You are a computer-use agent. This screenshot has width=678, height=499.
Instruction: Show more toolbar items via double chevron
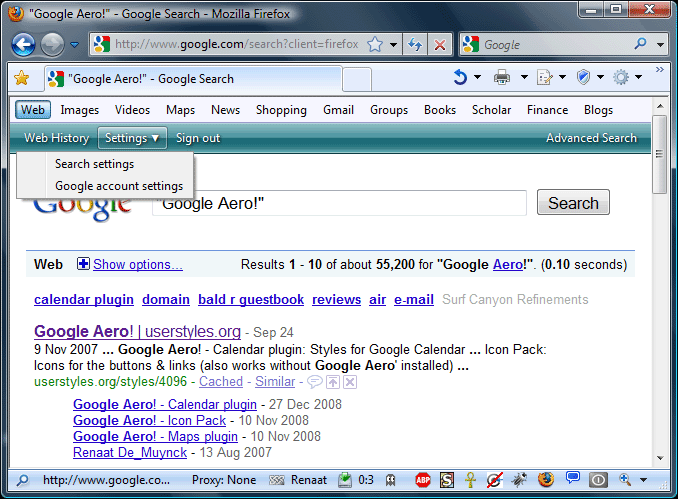click(659, 70)
